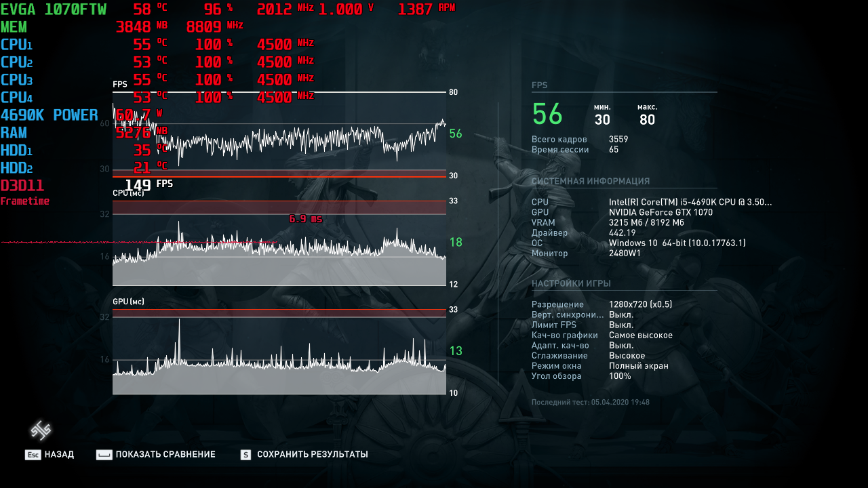Click the CPU1 overlay label
Screen dimensions: 868x488
click(16, 45)
